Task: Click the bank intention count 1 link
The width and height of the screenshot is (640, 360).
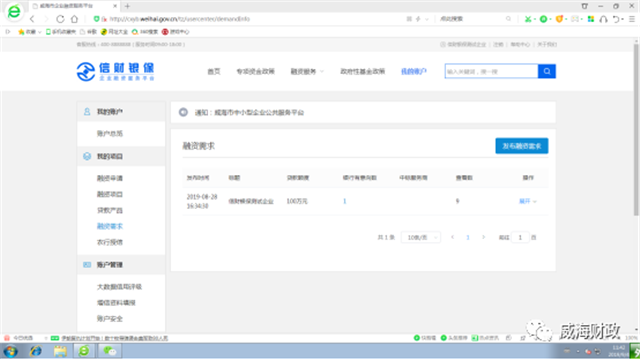Action: point(344,201)
